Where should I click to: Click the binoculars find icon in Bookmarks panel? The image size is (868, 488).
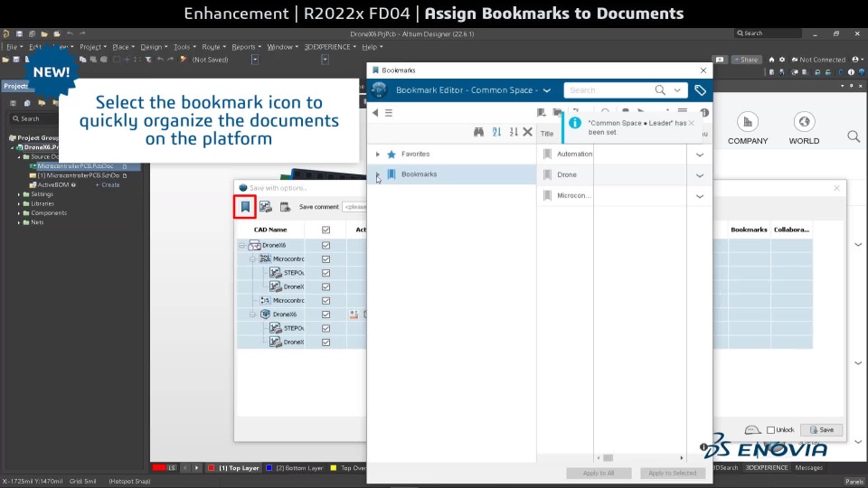[479, 132]
